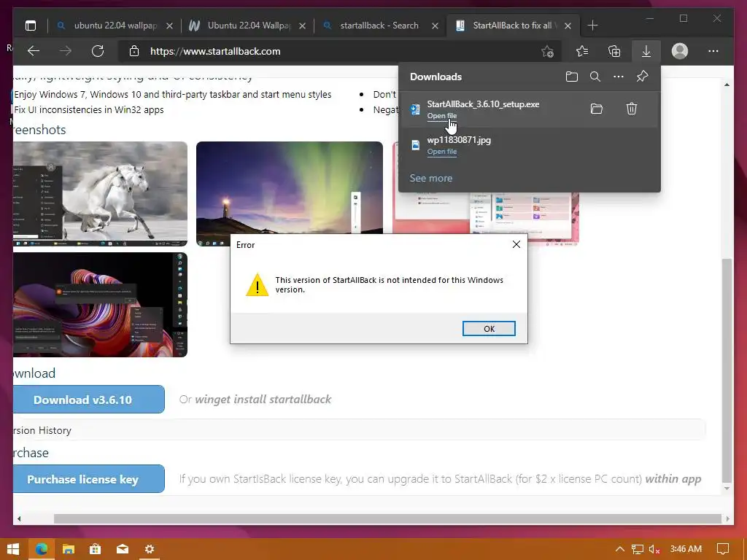Screen dimensions: 747x560
Task: Open Settings gear on the taskbar
Action: click(149, 549)
